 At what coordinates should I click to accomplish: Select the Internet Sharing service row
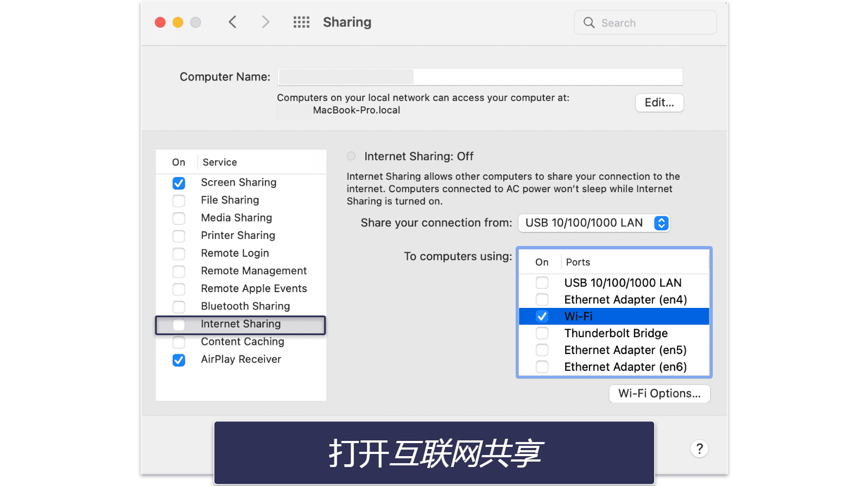pos(241,324)
